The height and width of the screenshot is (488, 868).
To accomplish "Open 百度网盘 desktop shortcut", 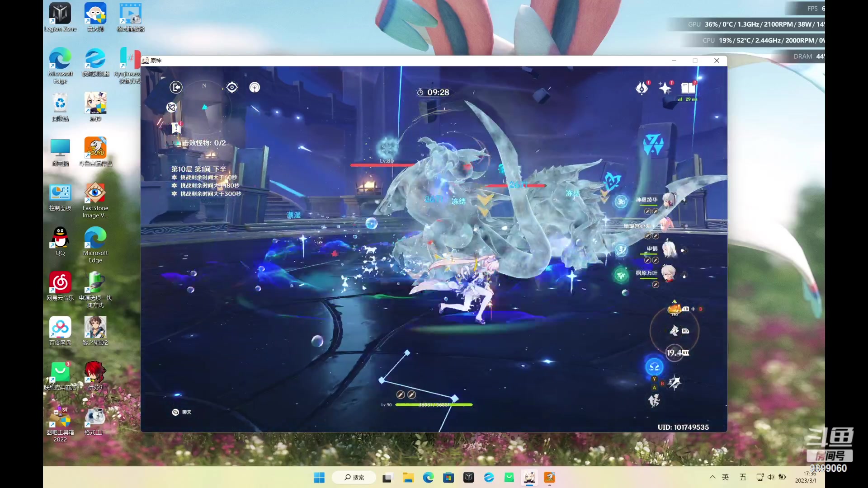I will coord(60,331).
